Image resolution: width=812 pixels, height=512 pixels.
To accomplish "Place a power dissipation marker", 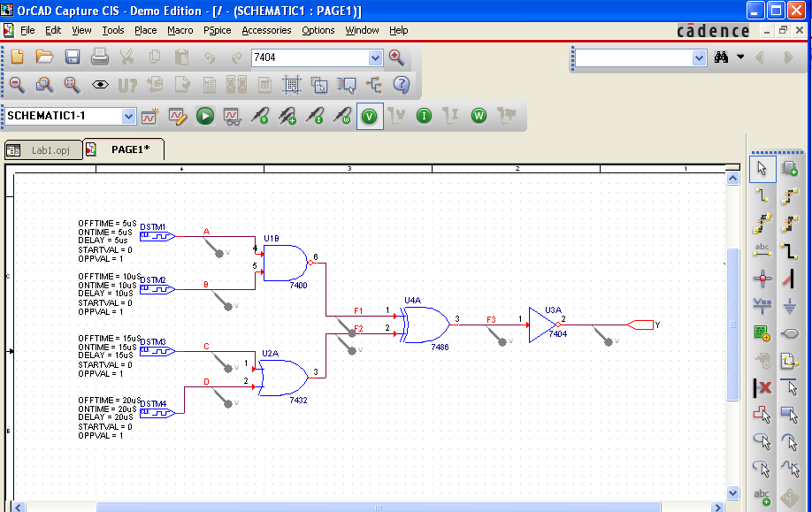I will (x=341, y=116).
